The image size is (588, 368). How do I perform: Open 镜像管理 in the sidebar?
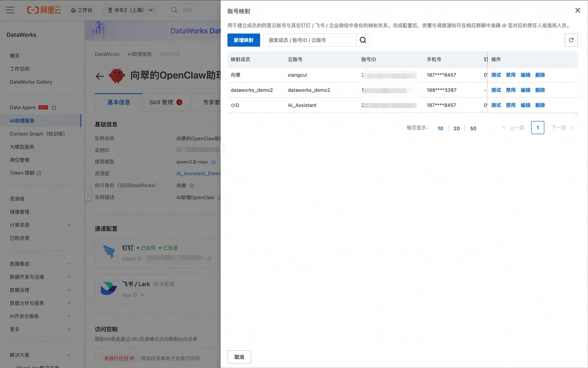(x=20, y=212)
